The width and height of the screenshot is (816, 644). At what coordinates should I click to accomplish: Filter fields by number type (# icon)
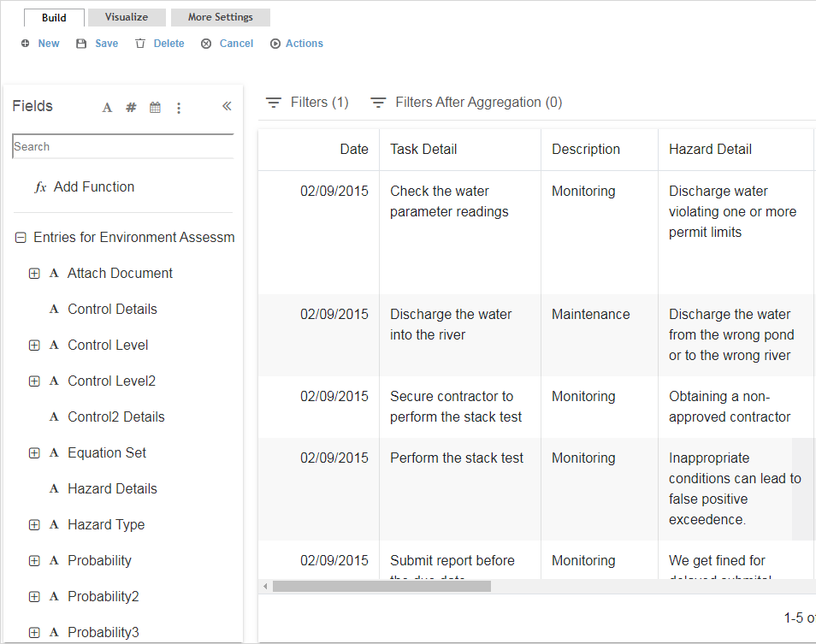[131, 108]
